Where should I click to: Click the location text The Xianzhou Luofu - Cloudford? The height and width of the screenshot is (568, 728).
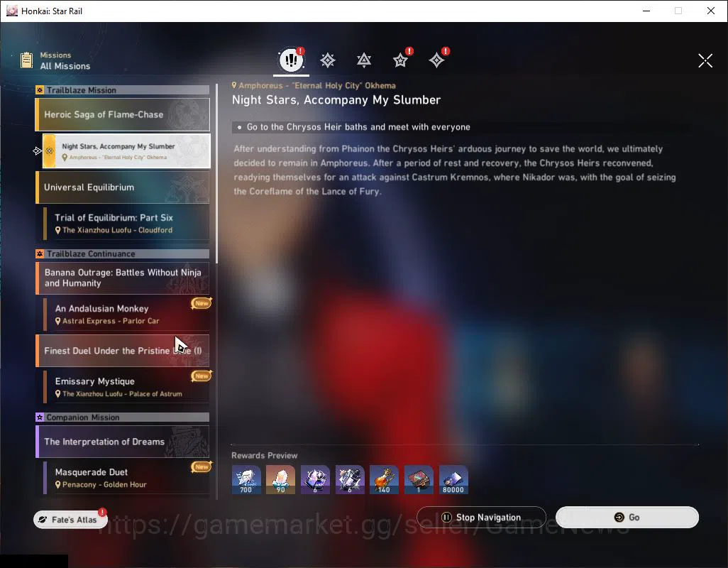coord(118,230)
